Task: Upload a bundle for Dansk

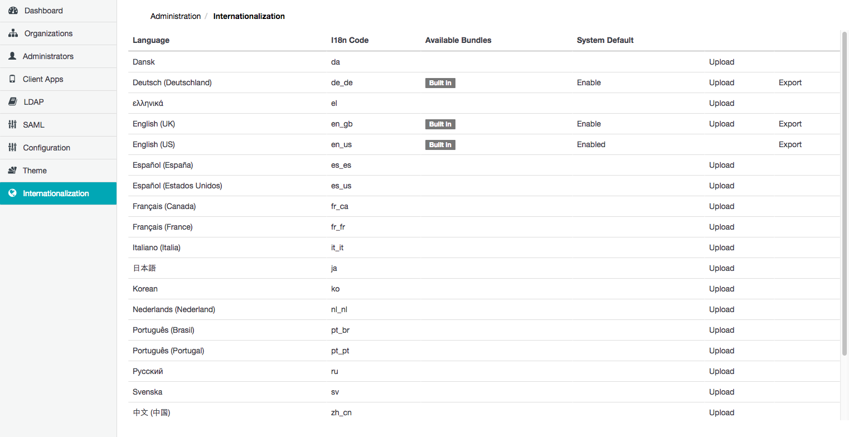Action: pyautogui.click(x=721, y=62)
